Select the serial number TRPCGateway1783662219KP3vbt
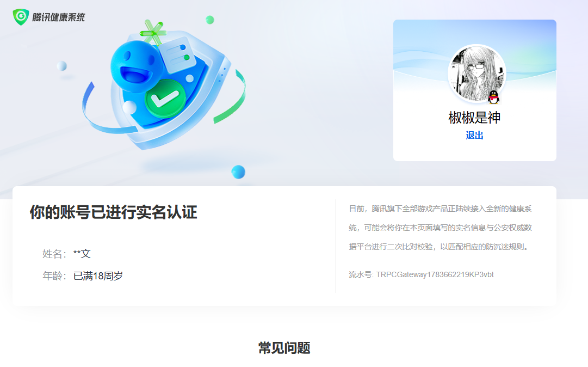 click(x=435, y=274)
